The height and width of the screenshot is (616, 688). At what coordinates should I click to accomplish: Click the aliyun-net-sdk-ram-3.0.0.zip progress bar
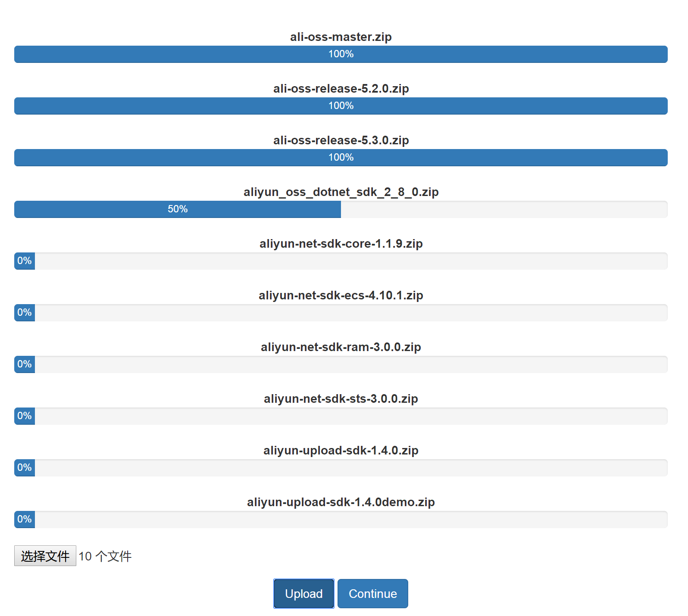341,364
